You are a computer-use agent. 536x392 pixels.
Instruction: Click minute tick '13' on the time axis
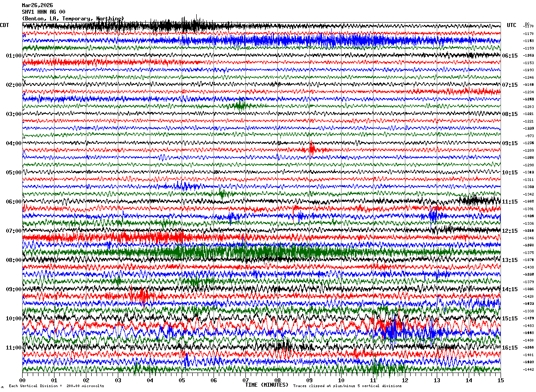pyautogui.click(x=437, y=380)
